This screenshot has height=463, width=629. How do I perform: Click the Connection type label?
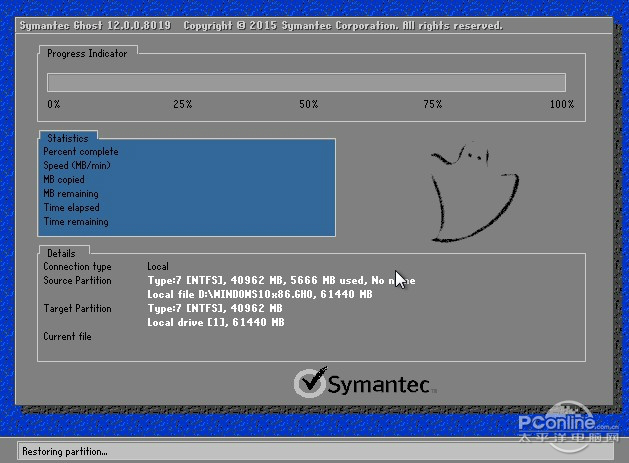coord(77,267)
